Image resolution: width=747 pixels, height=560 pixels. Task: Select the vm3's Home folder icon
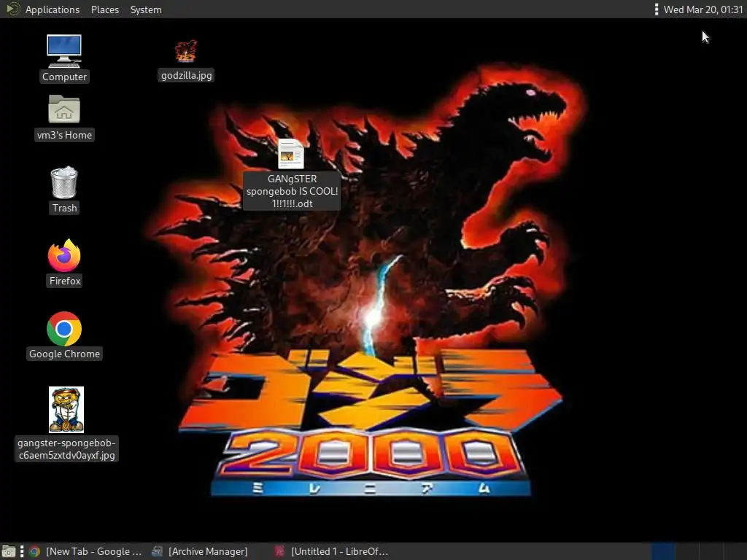tap(64, 109)
